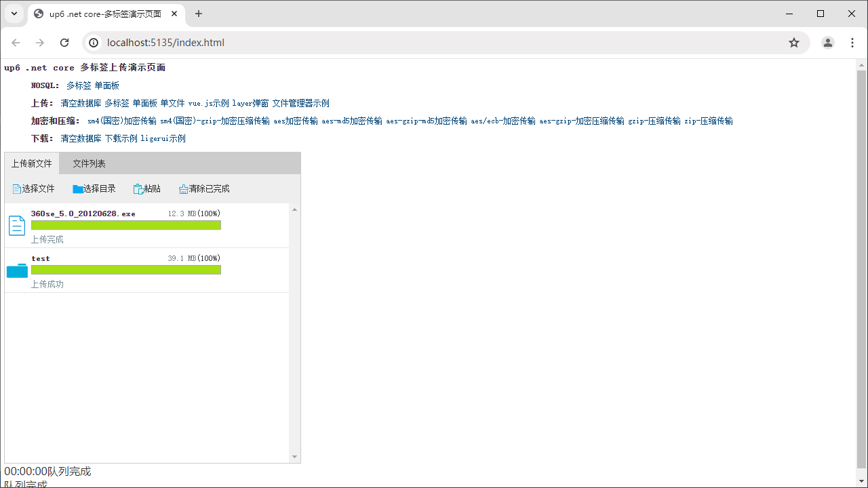The width and height of the screenshot is (868, 488).
Task: Click the green progress bar of test
Action: (x=126, y=270)
